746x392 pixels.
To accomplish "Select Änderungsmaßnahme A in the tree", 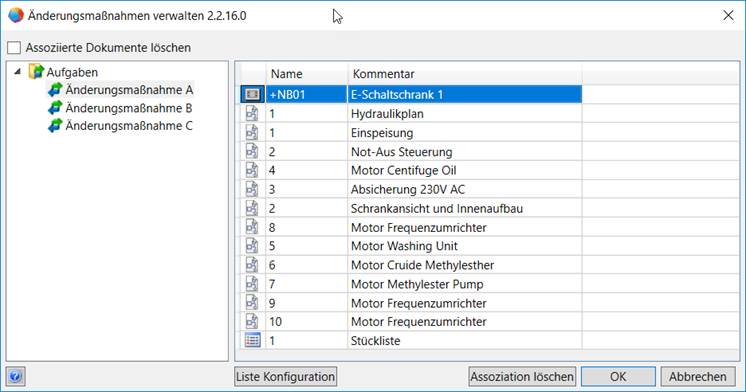I will [129, 90].
